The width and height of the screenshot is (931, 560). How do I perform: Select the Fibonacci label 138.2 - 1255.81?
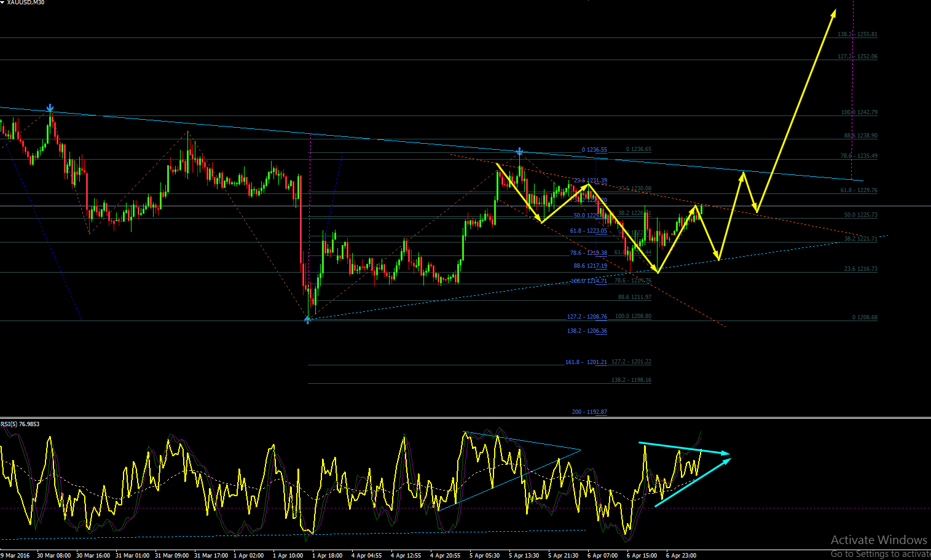[857, 34]
